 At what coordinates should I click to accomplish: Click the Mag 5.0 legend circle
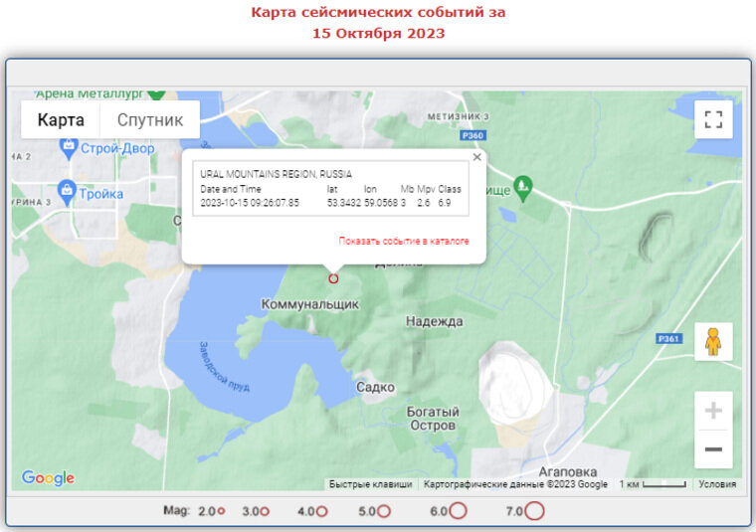point(384,511)
